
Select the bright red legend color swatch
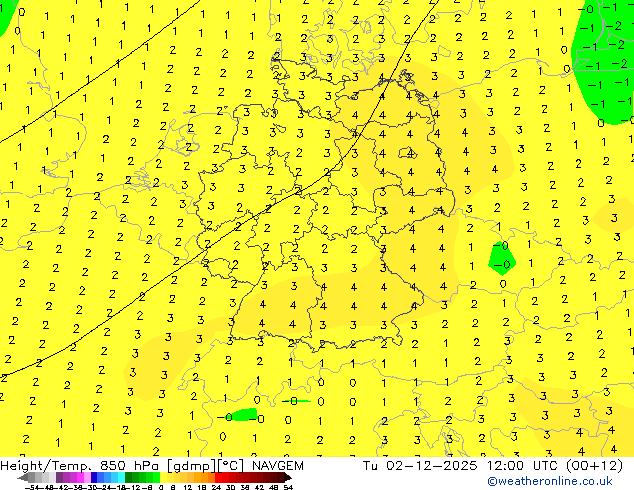tap(218, 477)
